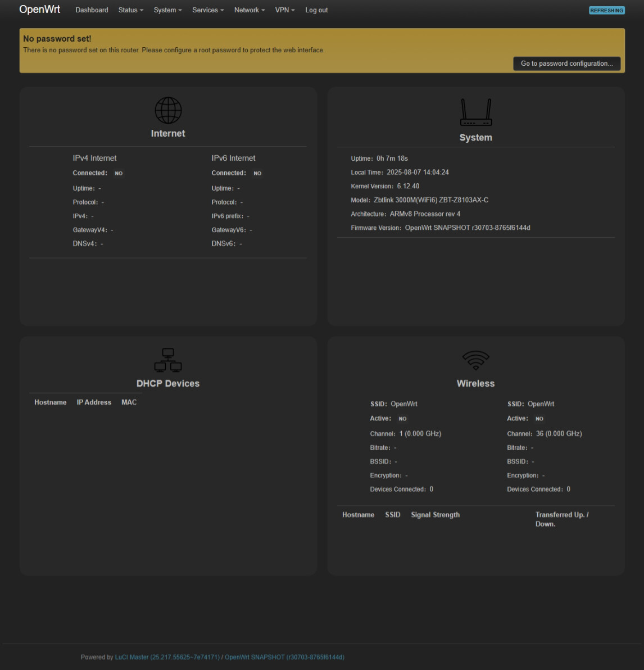This screenshot has height=670, width=644.
Task: Open the Network dropdown menu
Action: pyautogui.click(x=249, y=10)
